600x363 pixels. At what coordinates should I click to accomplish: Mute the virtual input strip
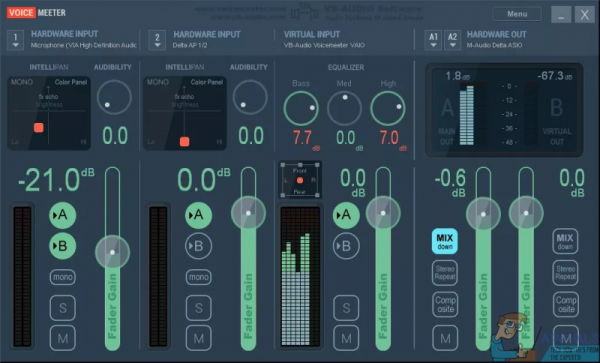[346, 338]
